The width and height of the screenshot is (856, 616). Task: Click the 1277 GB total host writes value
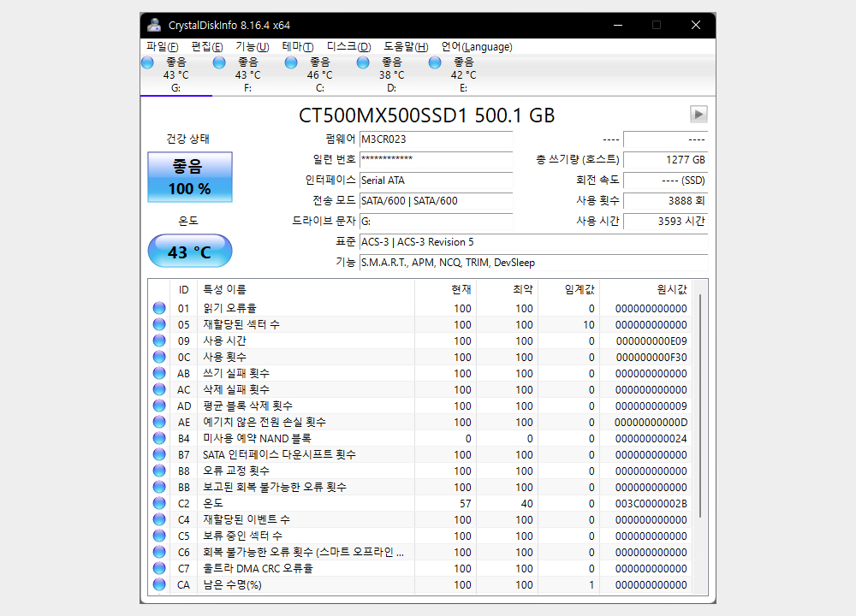(665, 160)
